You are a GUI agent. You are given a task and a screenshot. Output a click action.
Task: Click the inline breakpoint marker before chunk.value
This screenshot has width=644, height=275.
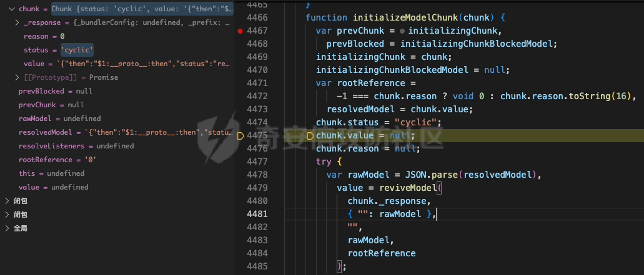311,136
